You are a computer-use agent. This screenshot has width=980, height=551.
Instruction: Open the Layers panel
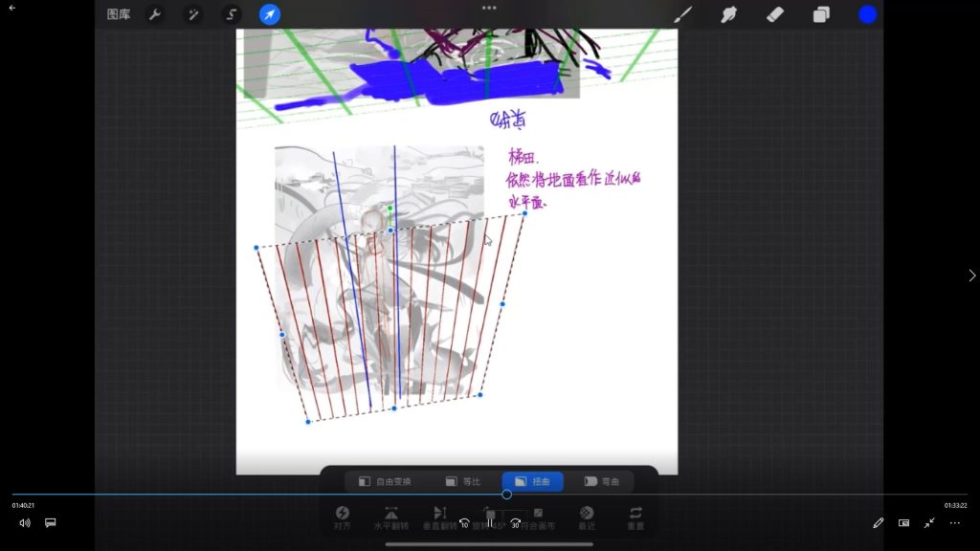pyautogui.click(x=821, y=14)
